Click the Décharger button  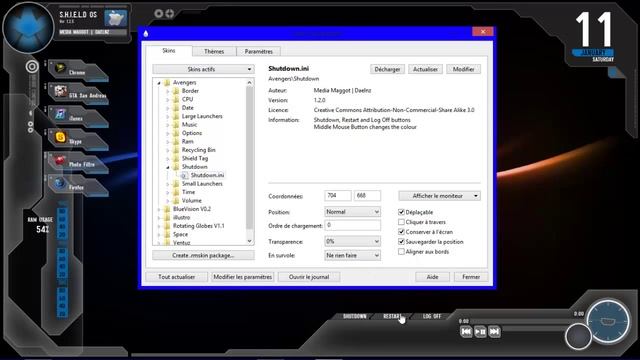[387, 69]
